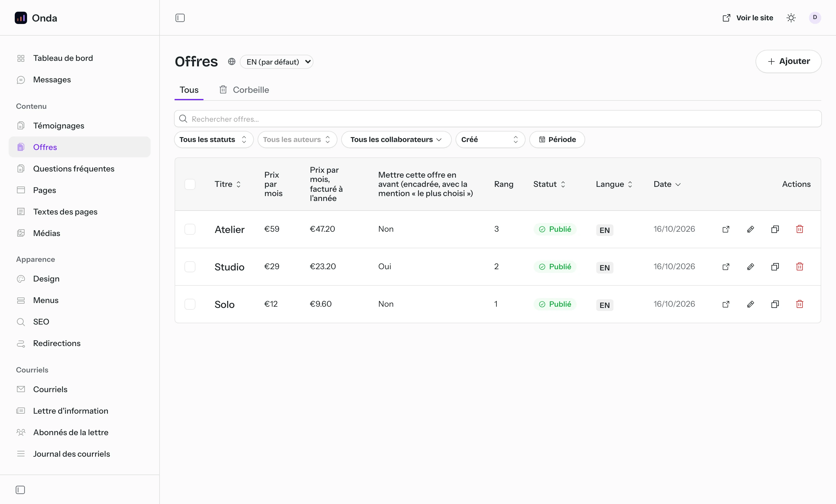Switch to the Corbeille tab
The width and height of the screenshot is (836, 504).
point(244,90)
